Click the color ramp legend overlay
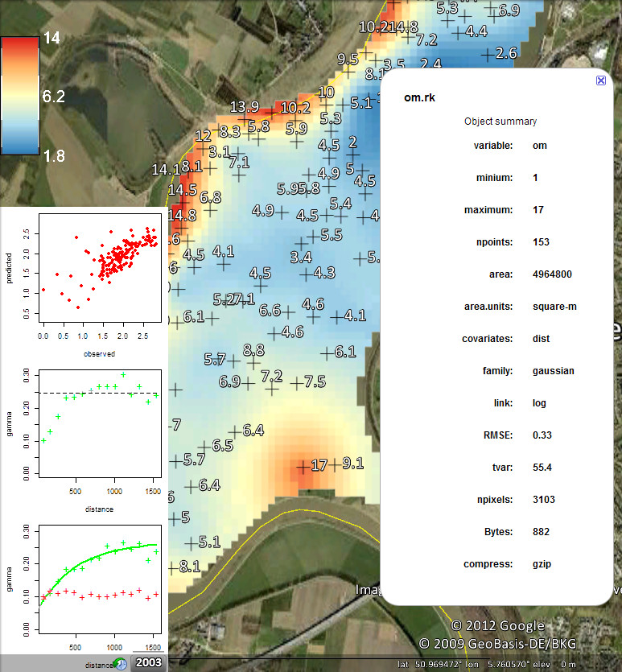Image resolution: width=622 pixels, height=672 pixels. (22, 95)
